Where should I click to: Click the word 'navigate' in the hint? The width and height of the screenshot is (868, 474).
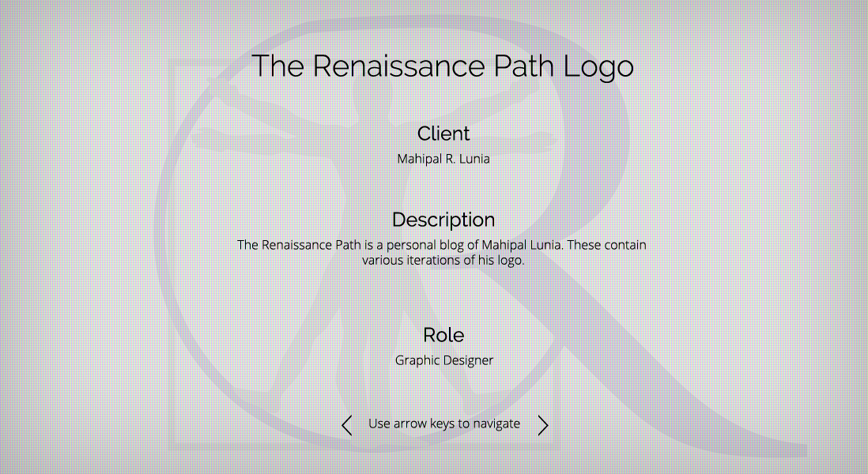tap(496, 423)
